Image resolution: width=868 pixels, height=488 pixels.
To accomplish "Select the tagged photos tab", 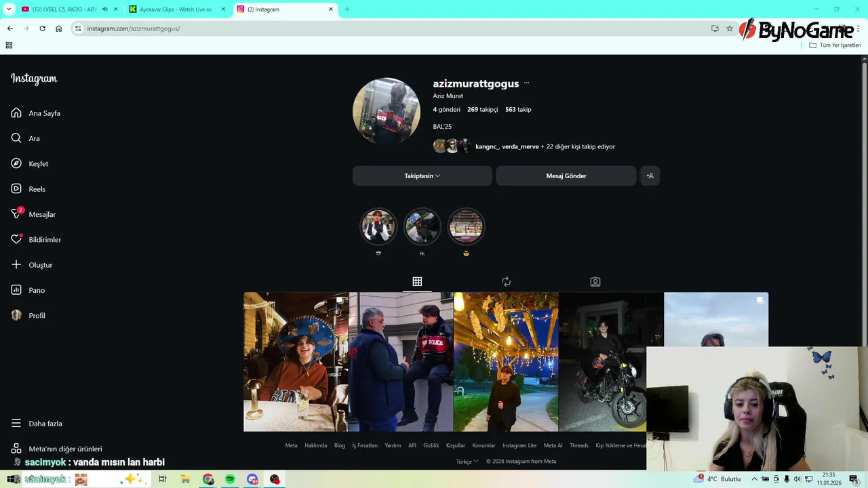I will click(x=595, y=281).
